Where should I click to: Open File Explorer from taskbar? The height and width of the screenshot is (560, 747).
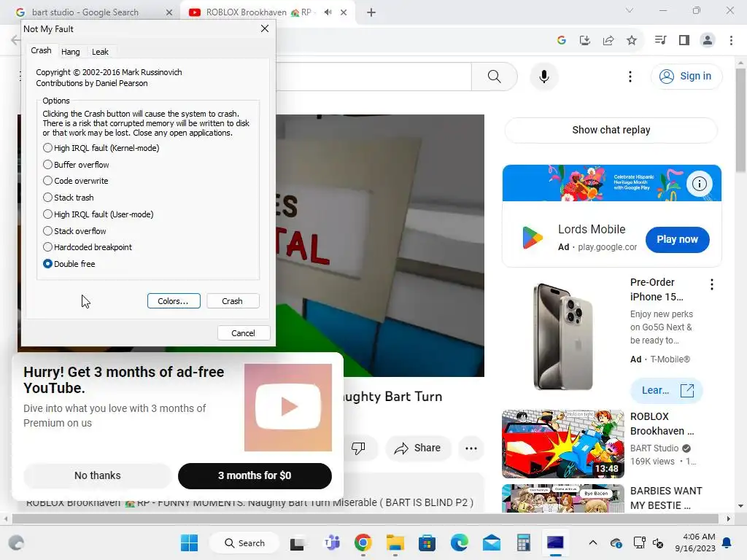pos(395,542)
